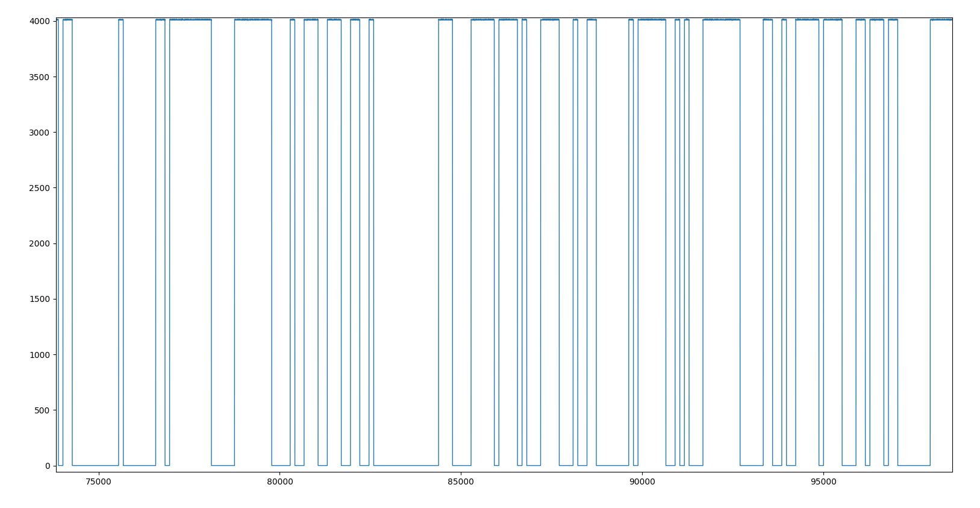The height and width of the screenshot is (508, 980).
Task: Click the x-axis label 95000
Action: click(x=823, y=482)
